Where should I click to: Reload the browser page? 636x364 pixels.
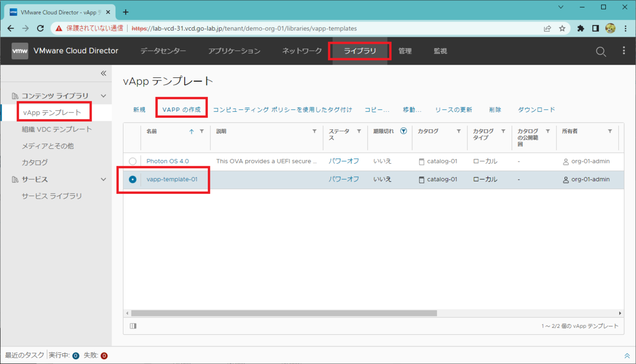click(41, 28)
